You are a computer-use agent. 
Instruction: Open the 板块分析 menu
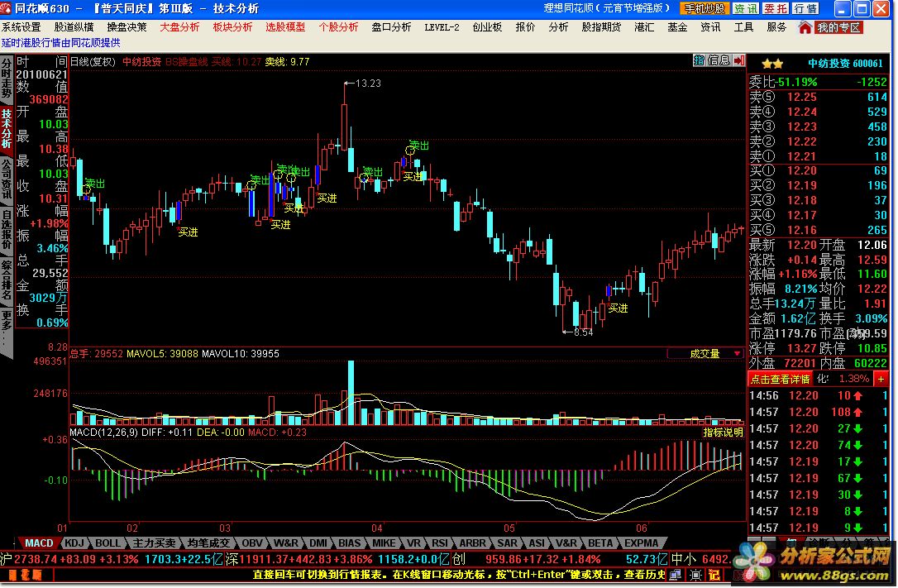tap(232, 27)
